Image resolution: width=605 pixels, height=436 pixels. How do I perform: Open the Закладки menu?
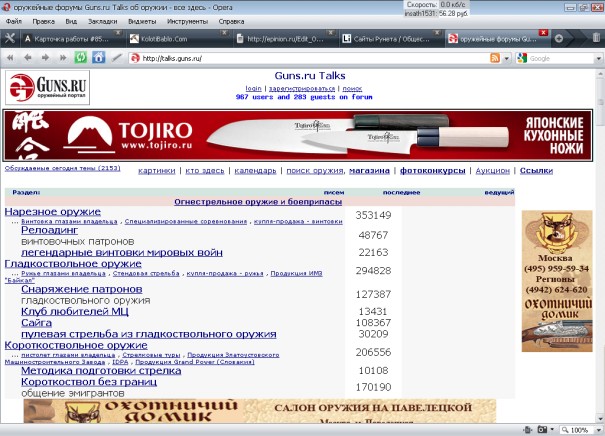click(x=102, y=21)
